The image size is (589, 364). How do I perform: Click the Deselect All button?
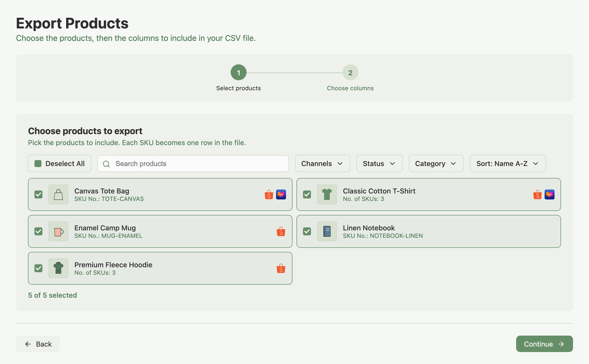[60, 164]
